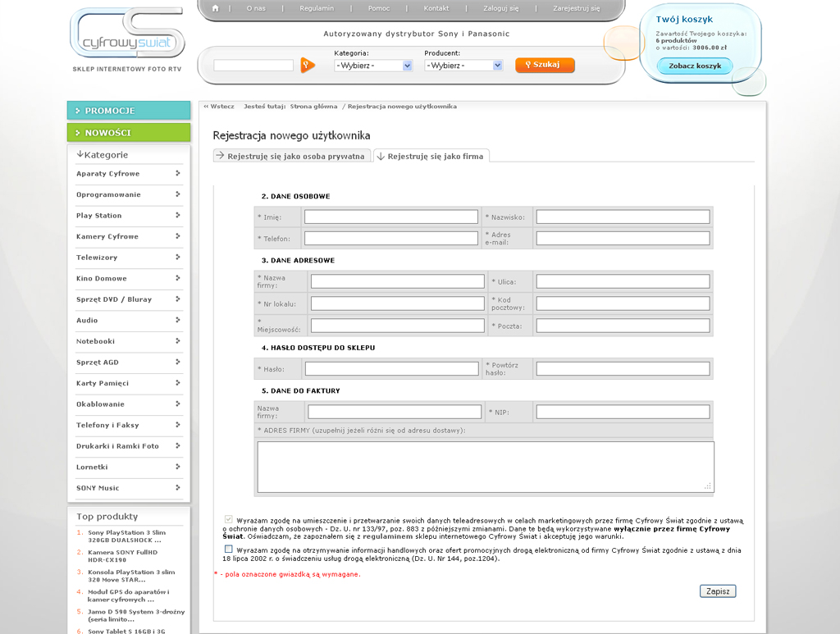The width and height of the screenshot is (840, 634).
Task: Open the Producent dropdown
Action: (x=463, y=66)
